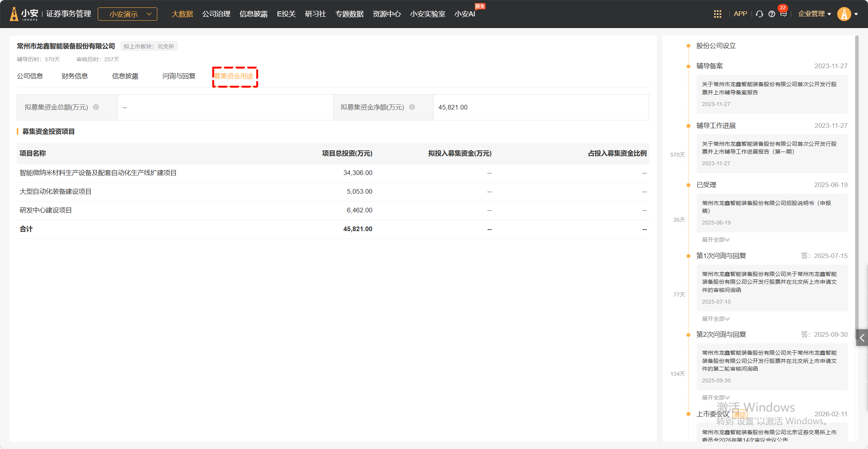The height and width of the screenshot is (449, 868).
Task: Open the 小安演示 dropdown selector
Action: tap(127, 14)
